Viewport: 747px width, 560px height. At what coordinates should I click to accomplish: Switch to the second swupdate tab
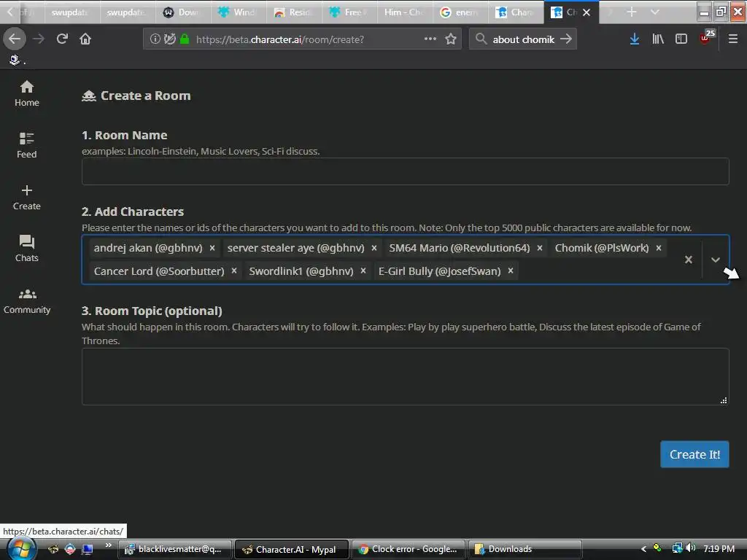(x=128, y=12)
